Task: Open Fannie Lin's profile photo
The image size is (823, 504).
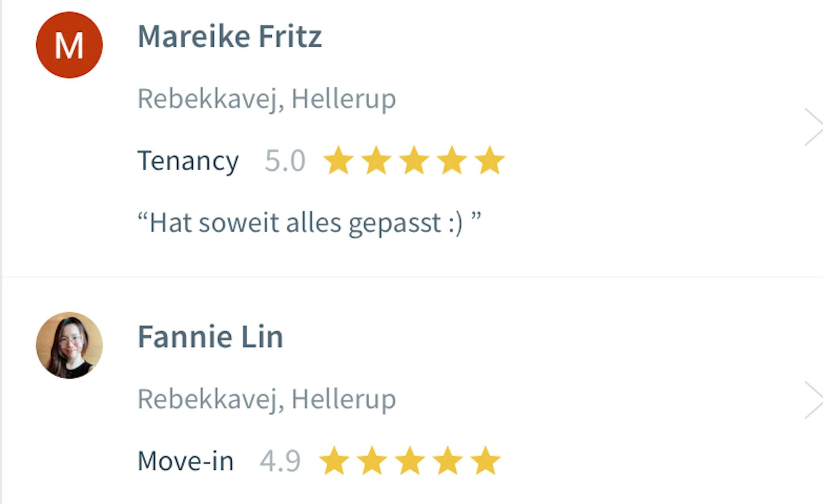Action: 69,345
